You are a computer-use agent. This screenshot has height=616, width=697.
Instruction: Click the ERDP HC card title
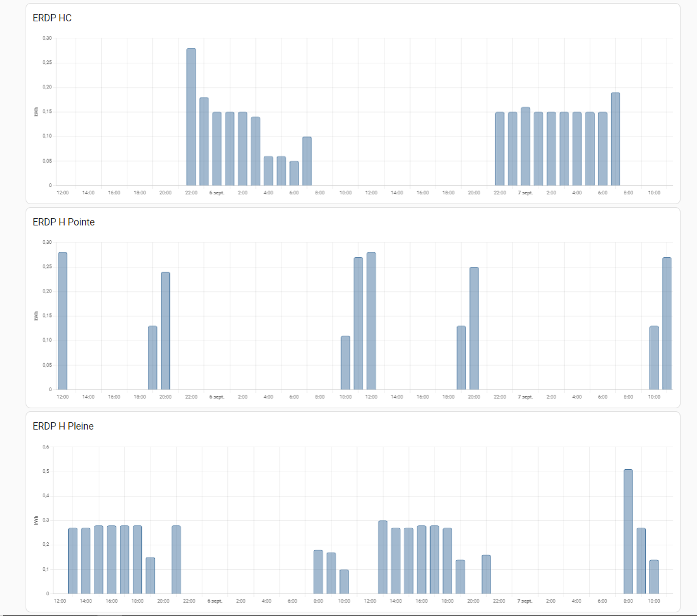[x=52, y=18]
